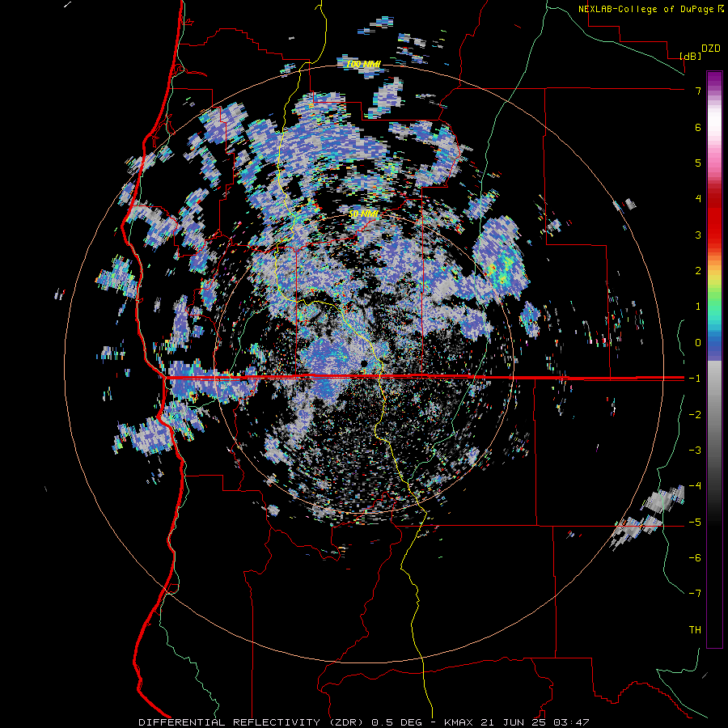Select the -2 value on the scale
This screenshot has height=728, width=728.
tap(695, 415)
